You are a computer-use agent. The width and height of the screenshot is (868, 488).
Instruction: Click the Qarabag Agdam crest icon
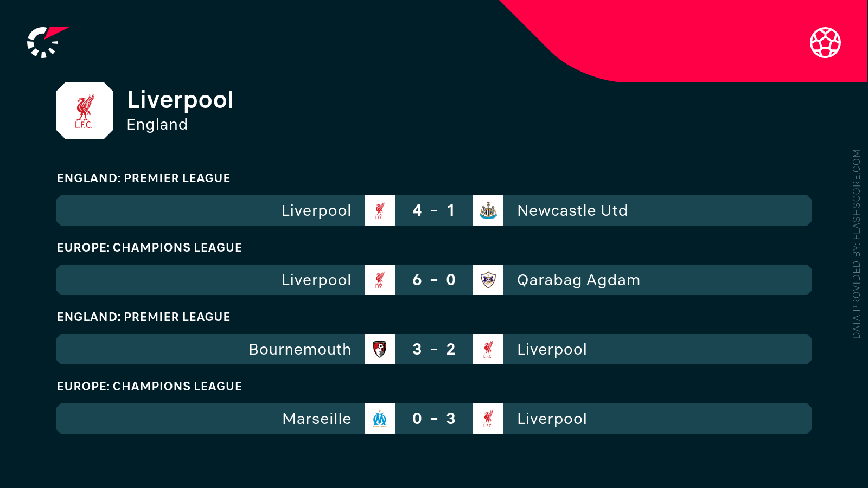point(488,280)
